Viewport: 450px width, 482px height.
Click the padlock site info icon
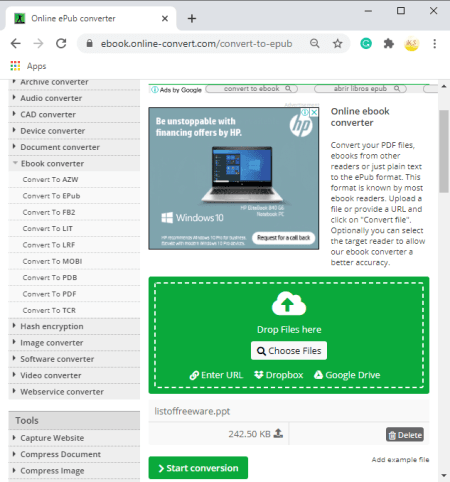pyautogui.click(x=89, y=43)
